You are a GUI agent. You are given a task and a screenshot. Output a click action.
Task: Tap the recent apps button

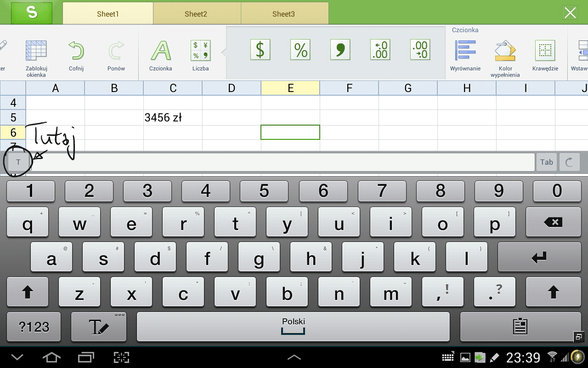coord(86,357)
